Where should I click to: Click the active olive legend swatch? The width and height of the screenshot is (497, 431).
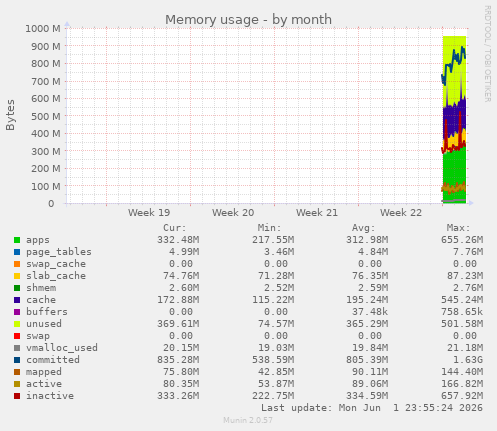tap(17, 384)
